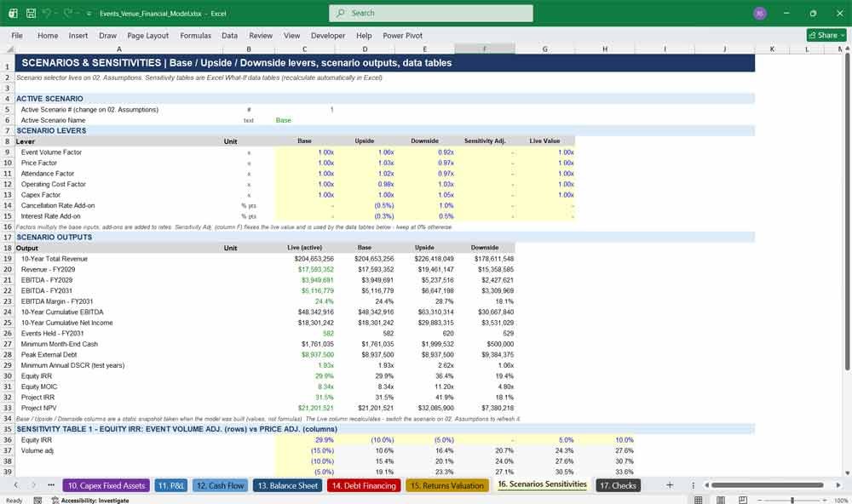Switch to the Insert ribbon tab

(x=78, y=35)
